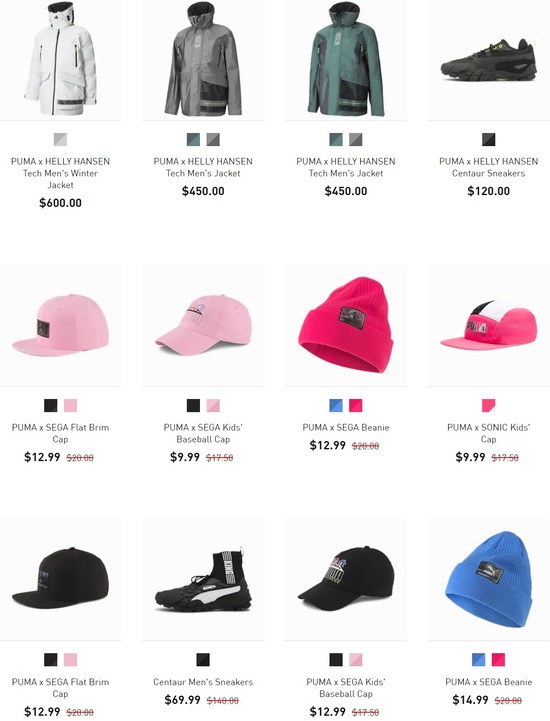This screenshot has height=721, width=550.
Task: Open the white Winter Jacket product image
Action: (60, 60)
